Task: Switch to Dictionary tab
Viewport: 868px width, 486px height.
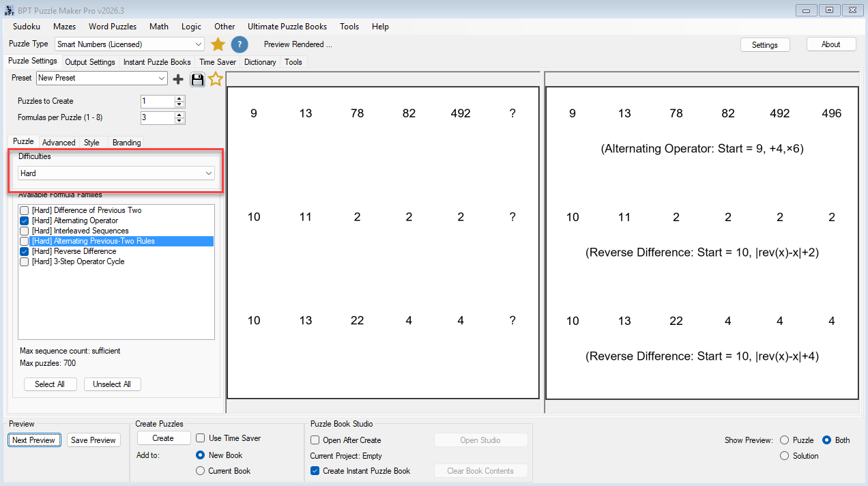Action: (260, 62)
